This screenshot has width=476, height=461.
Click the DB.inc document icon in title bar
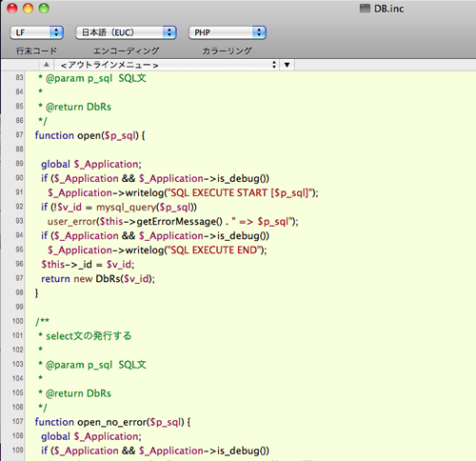(365, 9)
